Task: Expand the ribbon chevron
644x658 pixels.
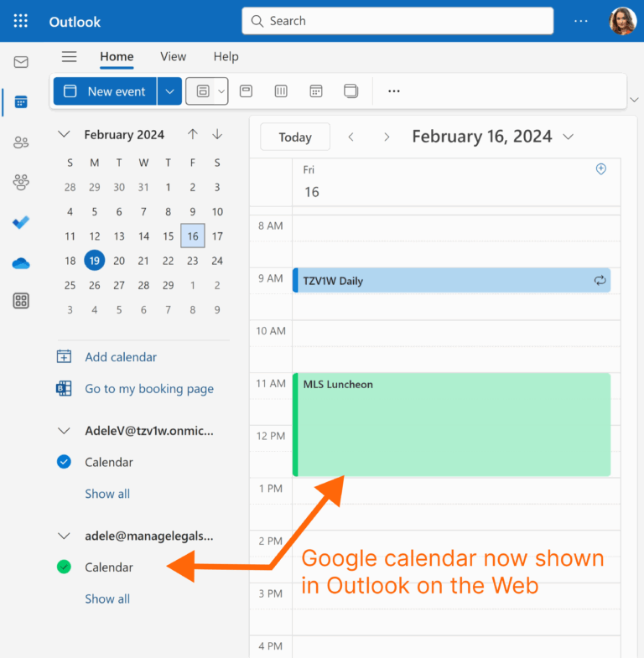Action: point(634,100)
